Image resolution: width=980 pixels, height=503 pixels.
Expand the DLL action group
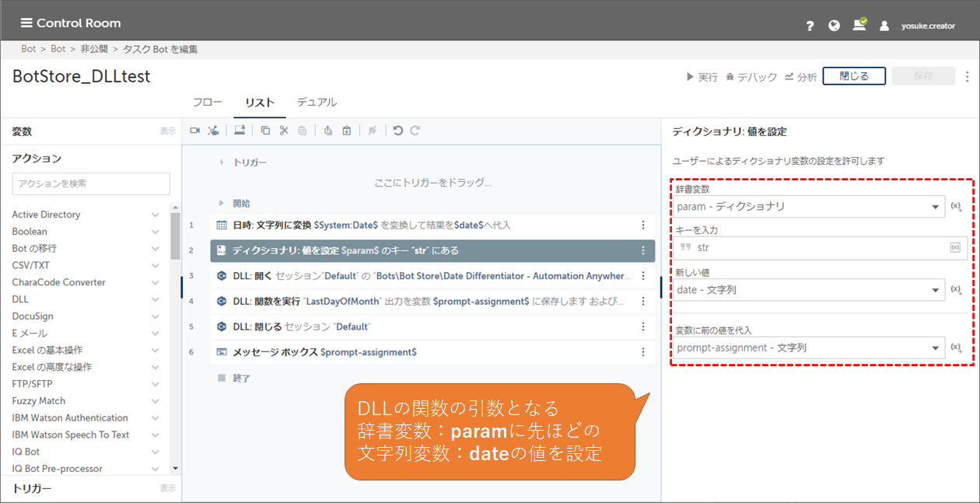coord(156,299)
